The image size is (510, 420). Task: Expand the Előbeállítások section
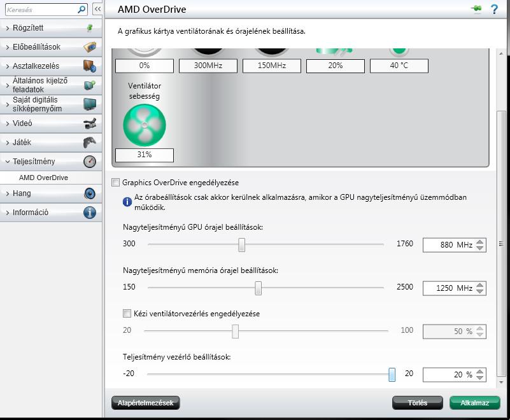[8, 48]
